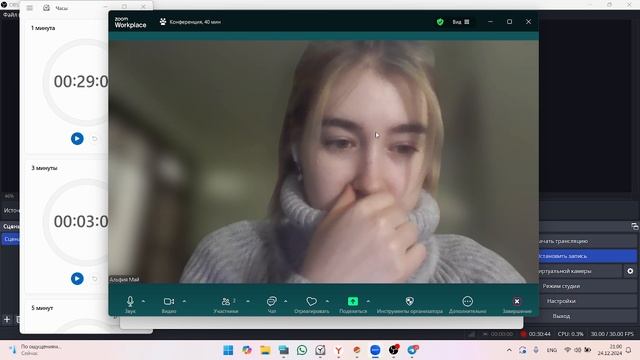Screen dimensions: 640x360
Task: Expand the arrow next to Отреагировать
Action: 327,301
